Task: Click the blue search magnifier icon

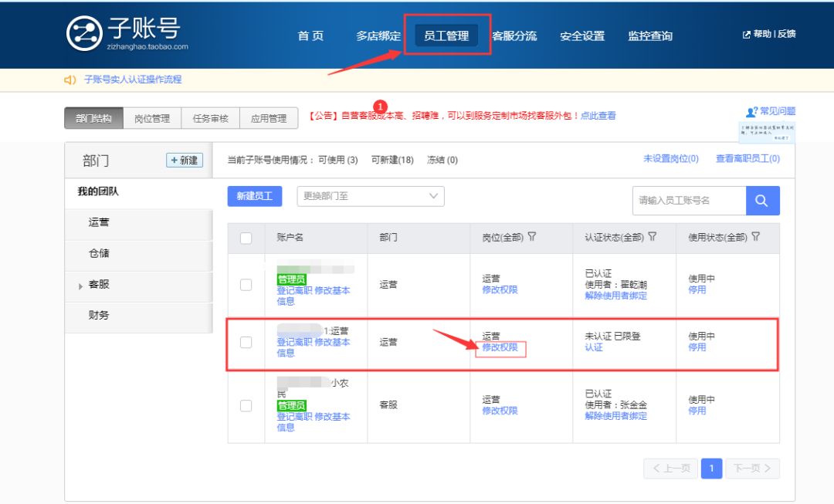Action: 762,200
